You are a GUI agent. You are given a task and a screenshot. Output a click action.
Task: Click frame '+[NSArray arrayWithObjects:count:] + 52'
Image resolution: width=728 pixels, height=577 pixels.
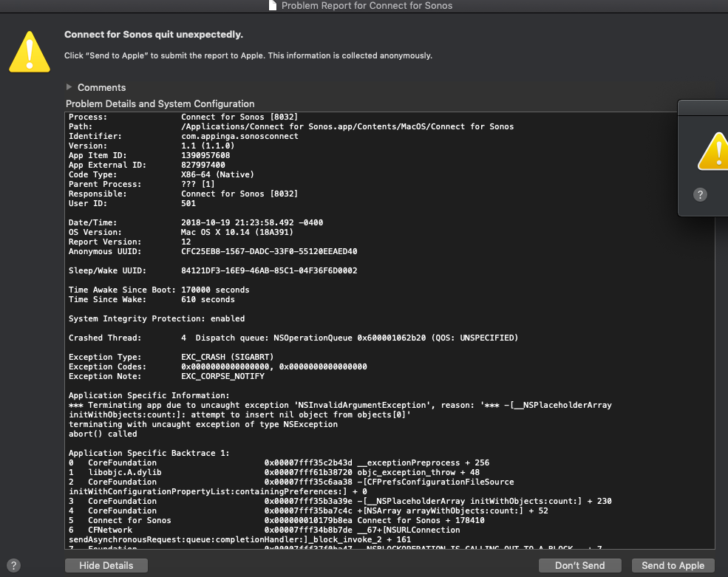(452, 511)
